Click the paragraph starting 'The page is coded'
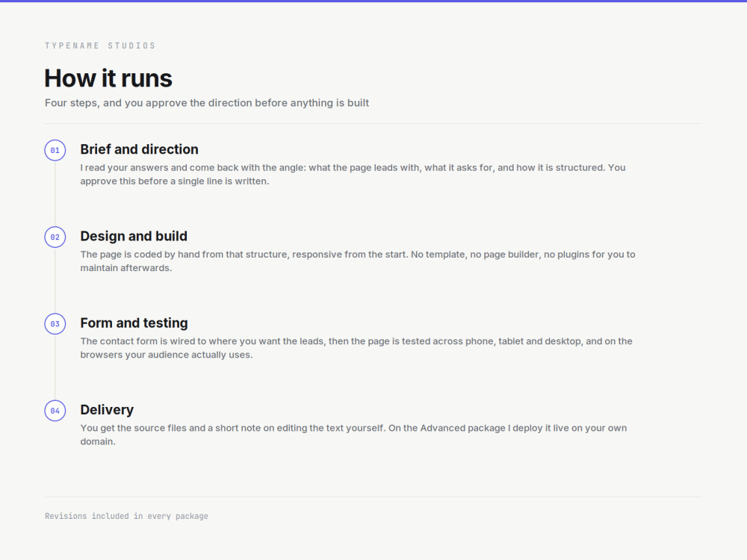Screen dimensions: 747x560 (358, 261)
